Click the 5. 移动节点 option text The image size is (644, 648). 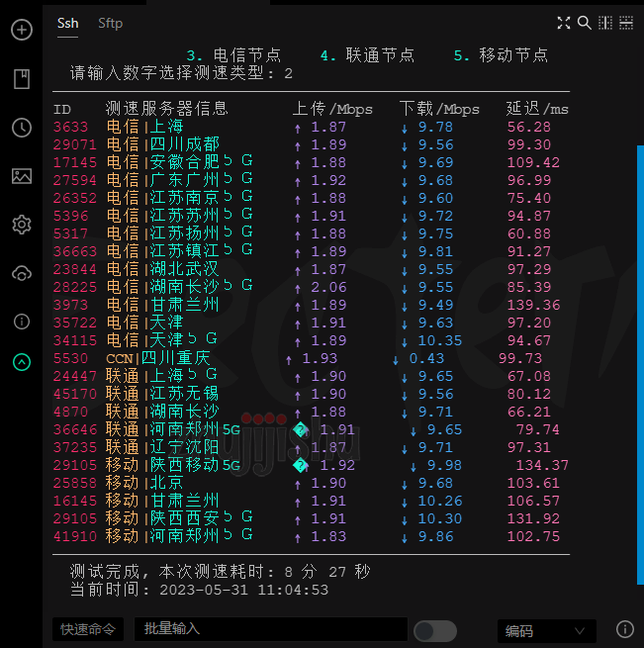tap(501, 55)
